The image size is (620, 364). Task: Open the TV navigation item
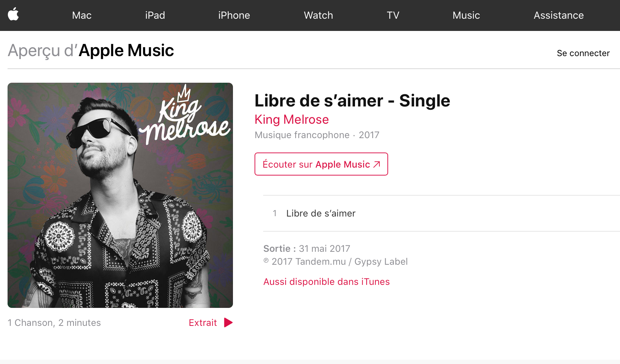[393, 15]
